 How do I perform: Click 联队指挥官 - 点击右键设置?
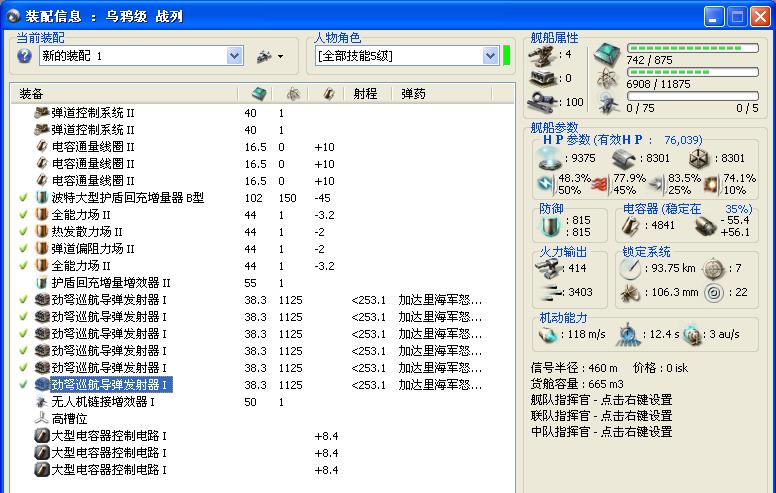click(601, 416)
